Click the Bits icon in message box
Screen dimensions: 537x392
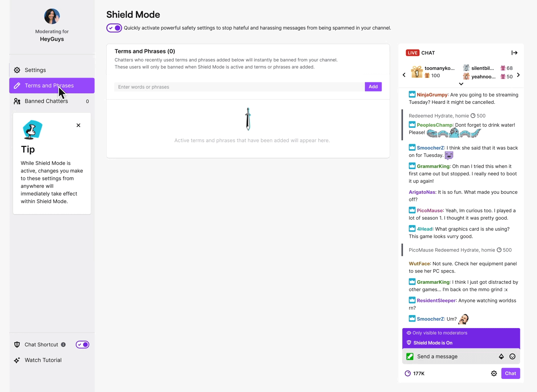(x=501, y=356)
